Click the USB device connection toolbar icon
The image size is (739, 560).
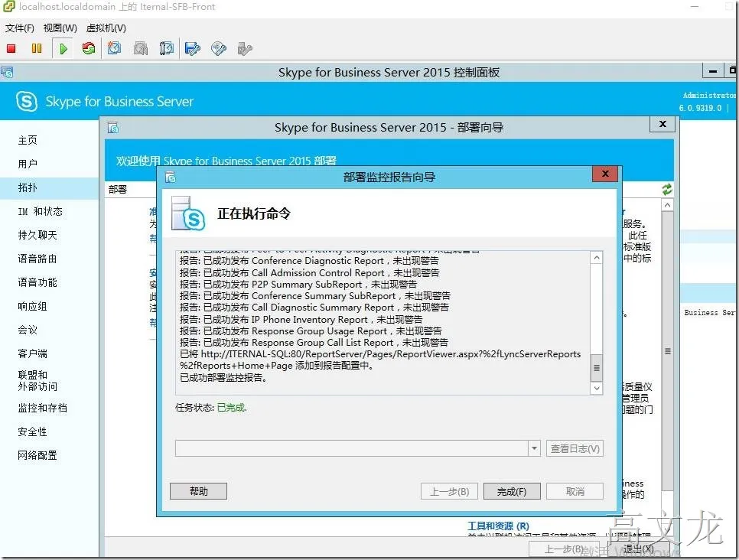coord(245,48)
